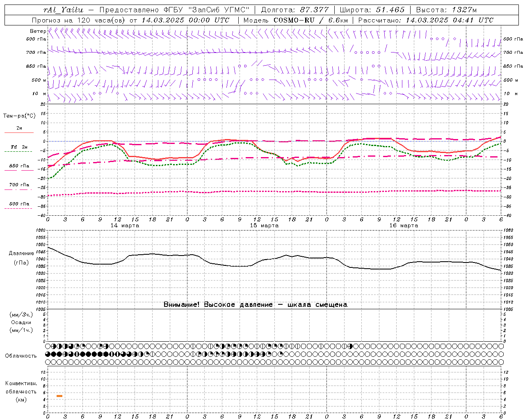Click the Внимание! Высокое давление warning text

pos(255,305)
